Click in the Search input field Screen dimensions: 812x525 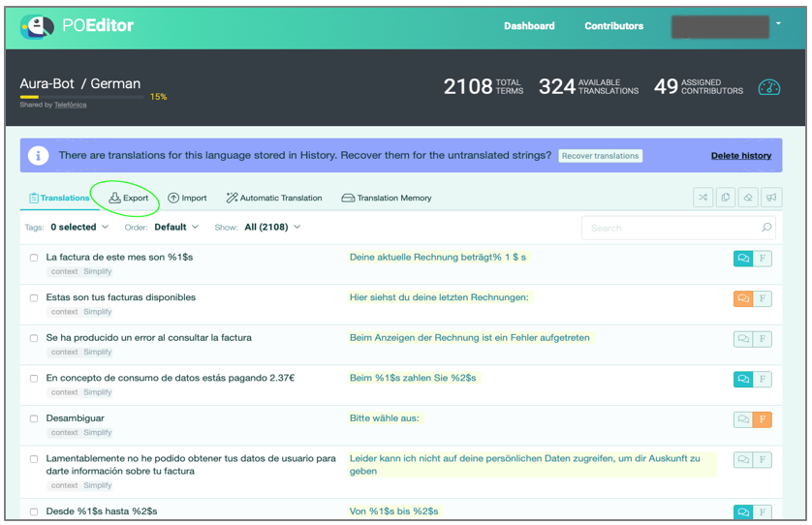click(x=678, y=228)
